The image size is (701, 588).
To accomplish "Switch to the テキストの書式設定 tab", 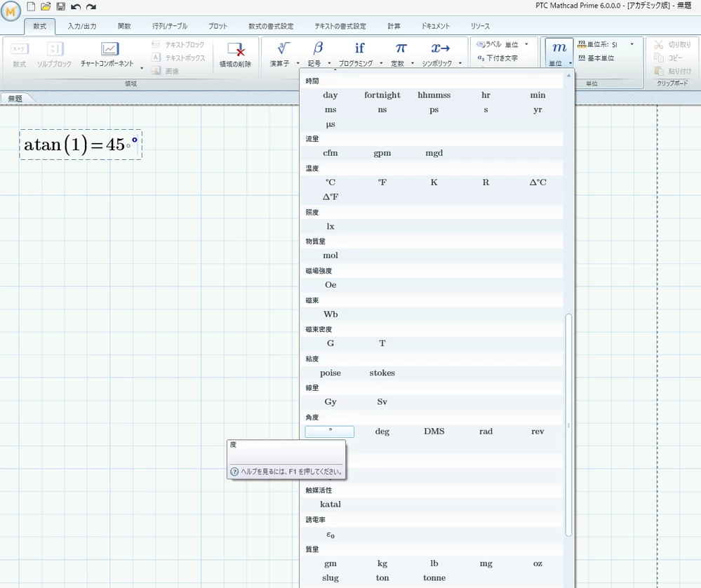I will click(x=340, y=27).
